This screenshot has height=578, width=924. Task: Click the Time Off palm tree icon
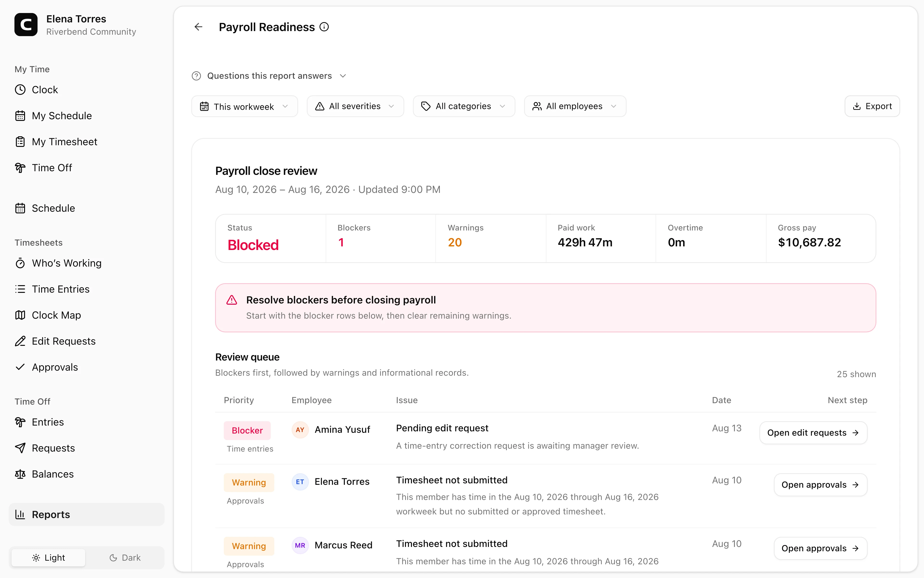20,168
